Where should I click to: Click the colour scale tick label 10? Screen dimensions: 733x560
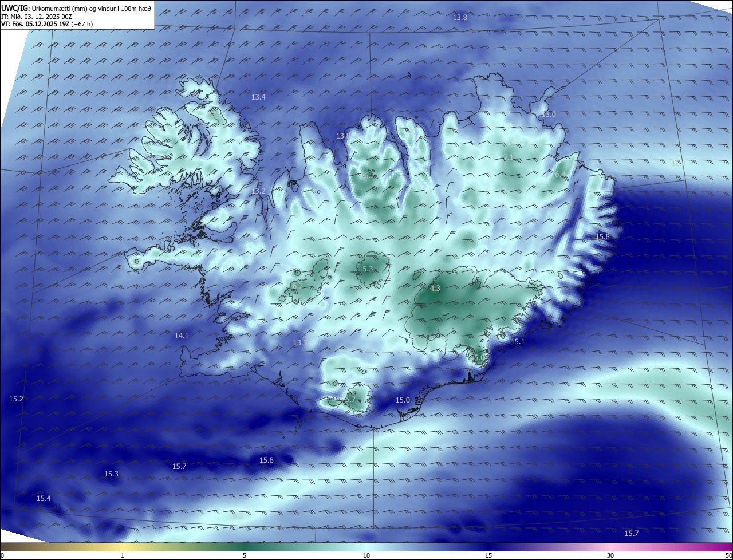click(366, 555)
